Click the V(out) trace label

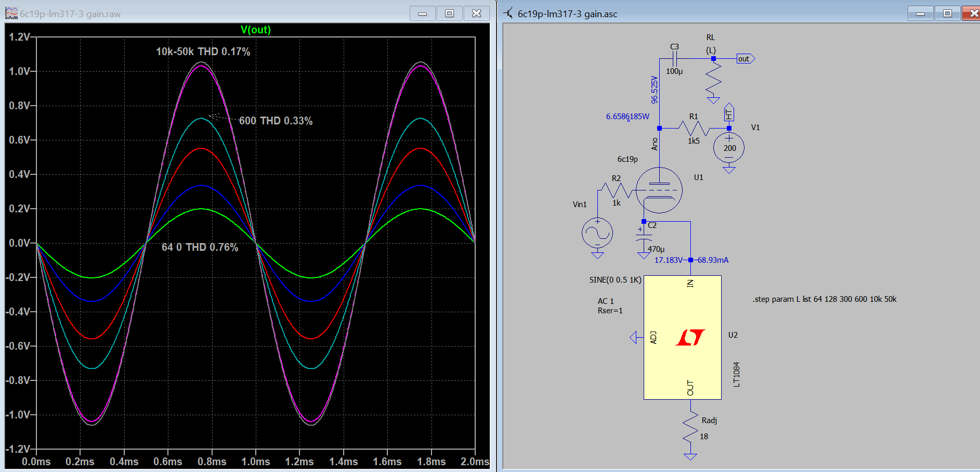tap(255, 30)
